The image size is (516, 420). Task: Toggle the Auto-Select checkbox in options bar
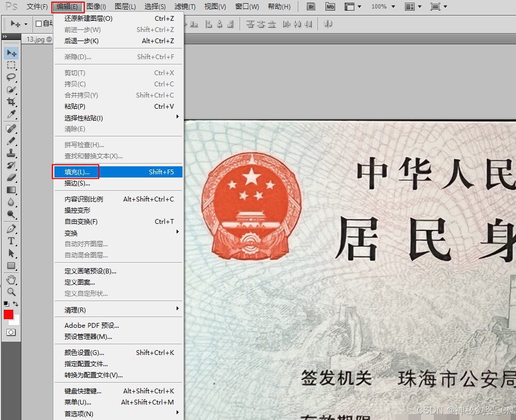[x=38, y=23]
